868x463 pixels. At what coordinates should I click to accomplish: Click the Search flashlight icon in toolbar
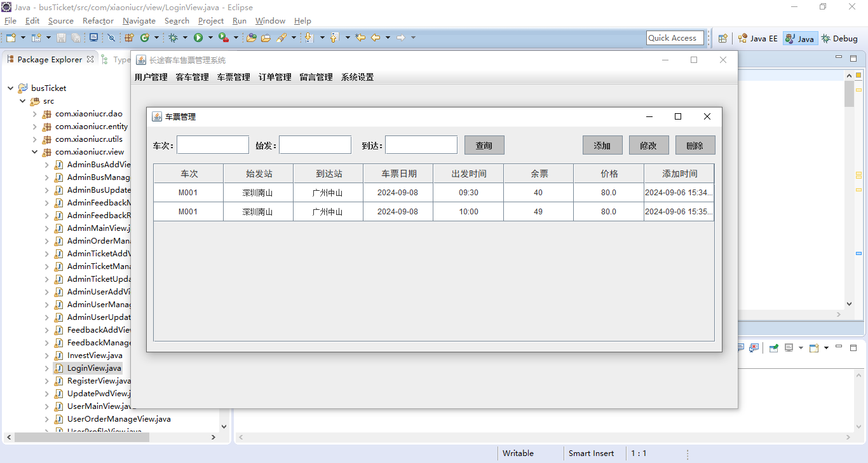(281, 38)
